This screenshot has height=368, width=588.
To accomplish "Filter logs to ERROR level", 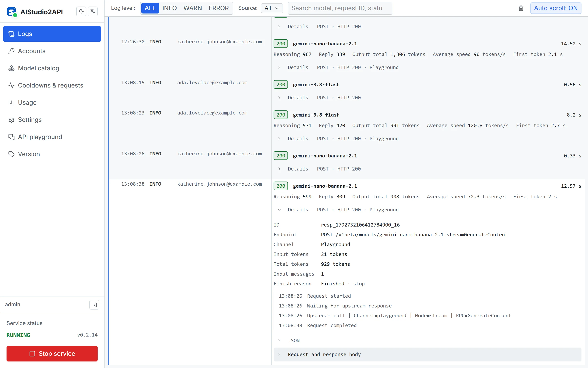I will pos(218,8).
